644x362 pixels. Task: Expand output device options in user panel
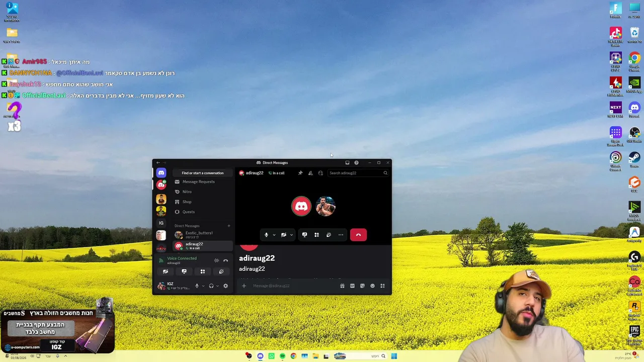pos(217,286)
